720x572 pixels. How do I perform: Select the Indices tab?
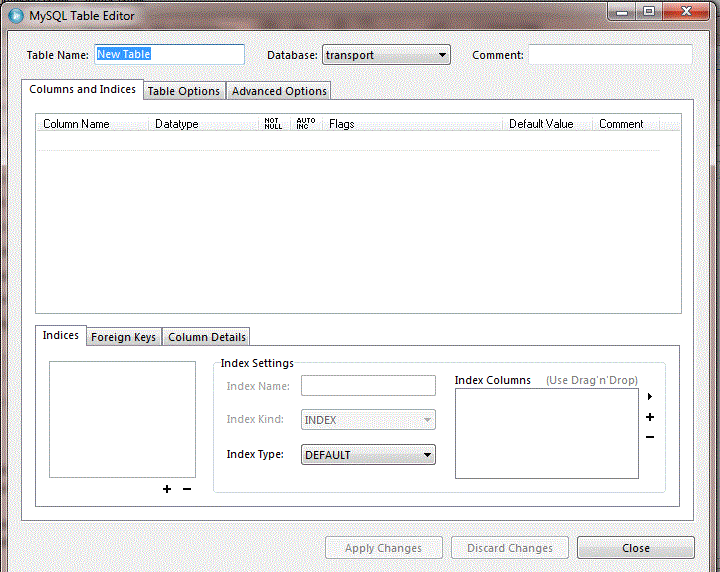(61, 335)
